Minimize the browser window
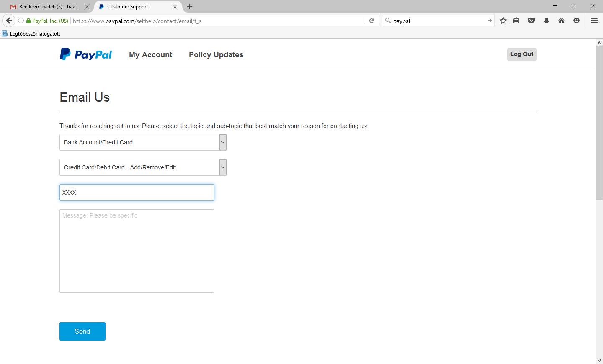This screenshot has width=603, height=364. (555, 6)
